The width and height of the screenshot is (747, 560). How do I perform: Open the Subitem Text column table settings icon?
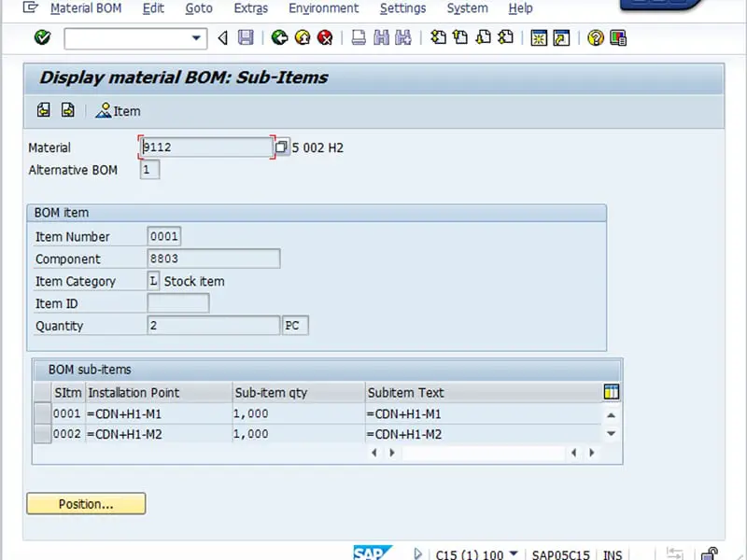coord(611,392)
